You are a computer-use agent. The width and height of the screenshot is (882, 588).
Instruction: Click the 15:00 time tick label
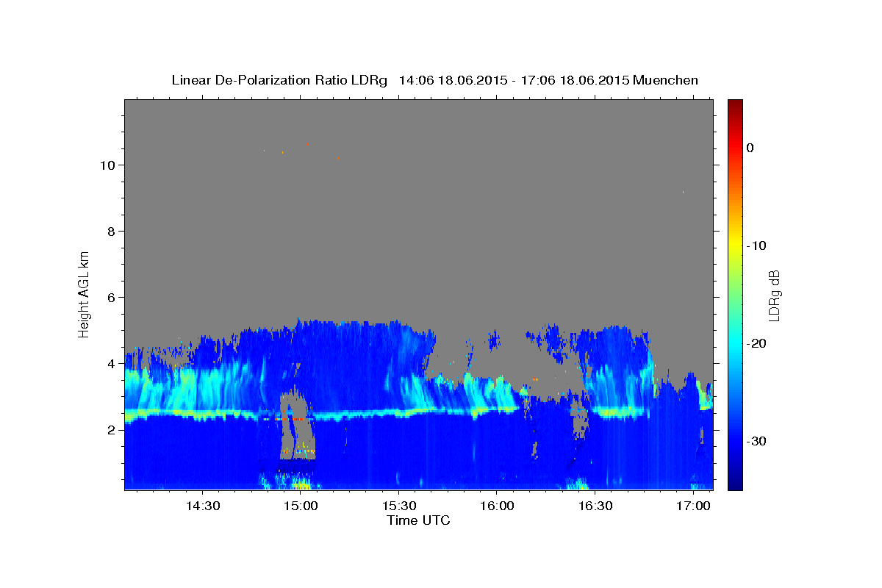(301, 506)
